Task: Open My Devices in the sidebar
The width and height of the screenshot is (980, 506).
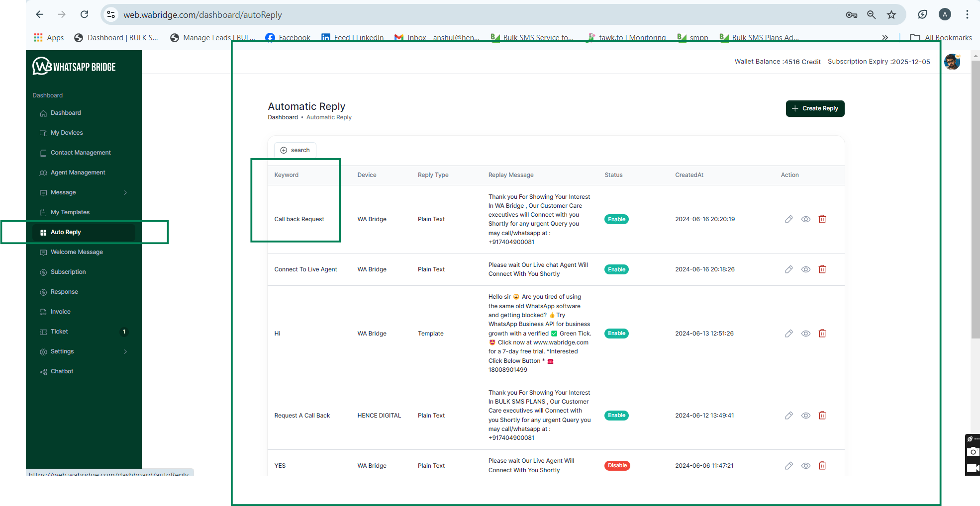Action: pyautogui.click(x=67, y=133)
